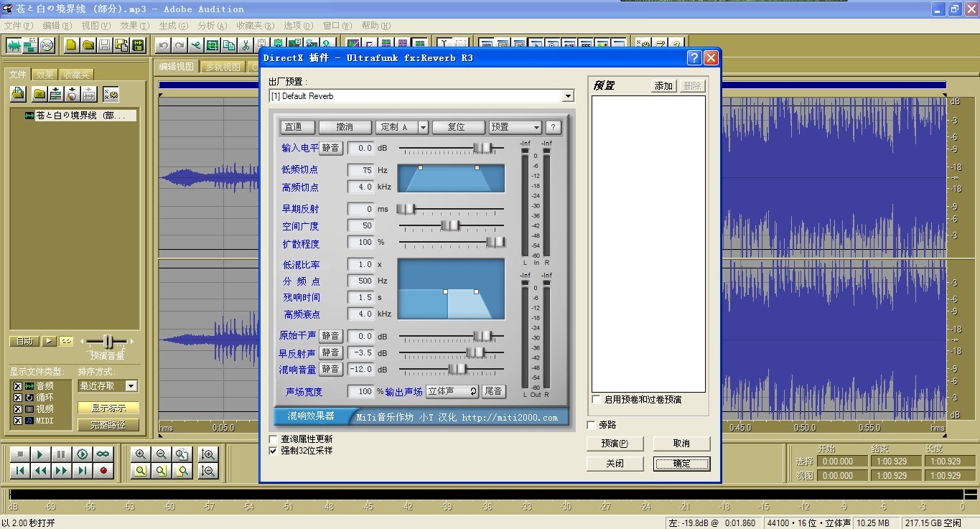The image size is (980, 529).
Task: Zoom out horizontally magnifier icon
Action: (162, 454)
